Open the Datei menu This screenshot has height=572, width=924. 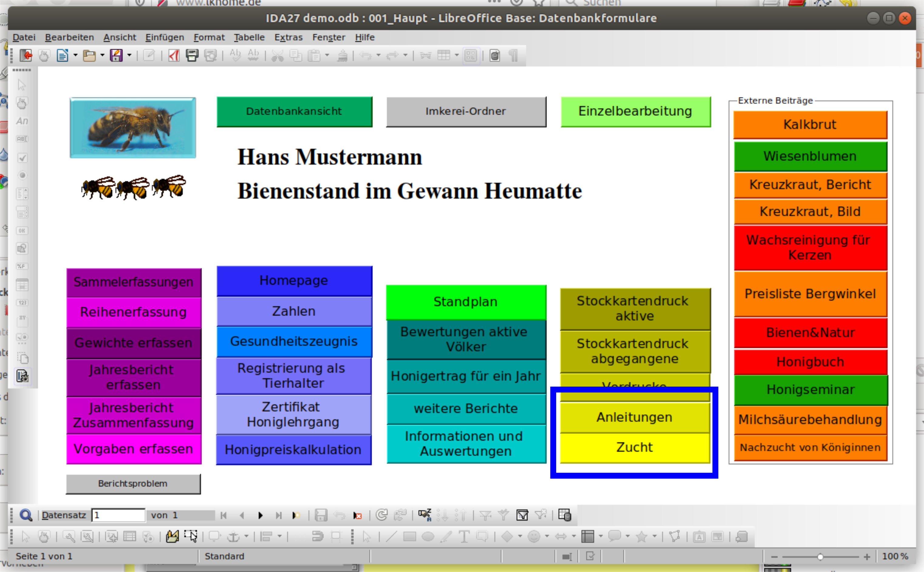point(24,37)
